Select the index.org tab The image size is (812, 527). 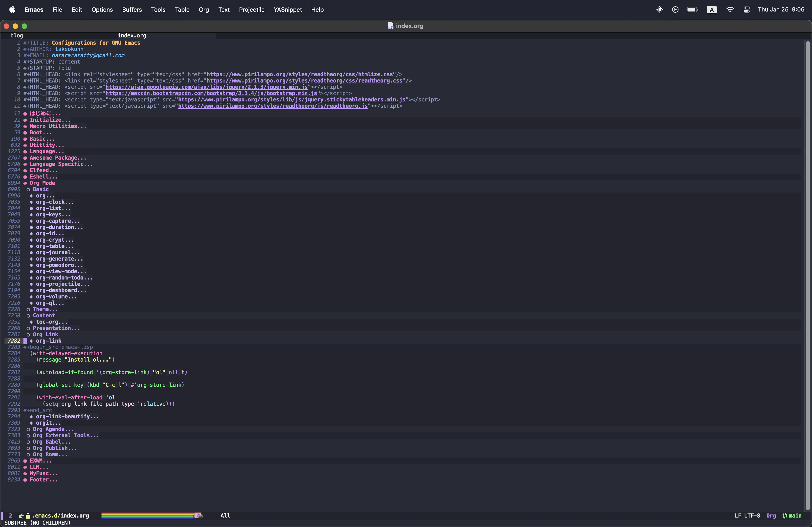click(132, 35)
